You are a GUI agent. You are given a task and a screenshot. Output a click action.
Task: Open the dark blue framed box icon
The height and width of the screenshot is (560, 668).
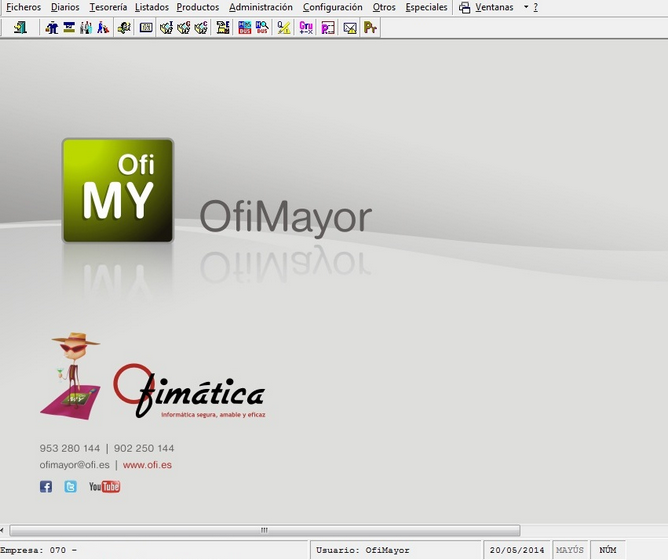coord(146,28)
